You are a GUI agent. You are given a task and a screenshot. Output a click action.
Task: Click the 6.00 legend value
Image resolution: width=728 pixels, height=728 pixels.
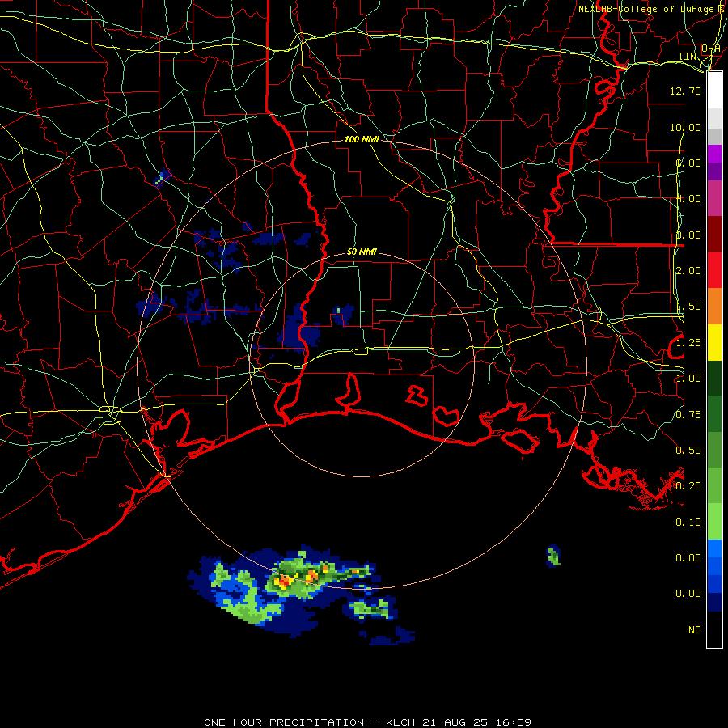pos(688,163)
